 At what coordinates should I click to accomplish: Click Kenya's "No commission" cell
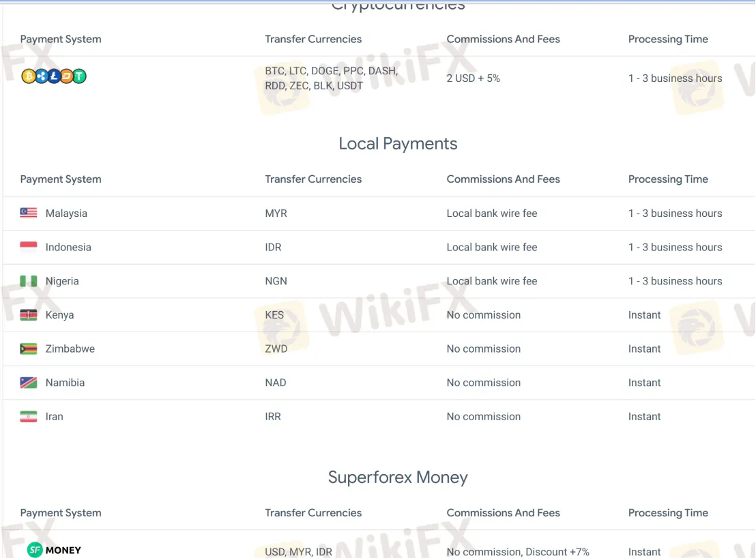[x=484, y=314]
